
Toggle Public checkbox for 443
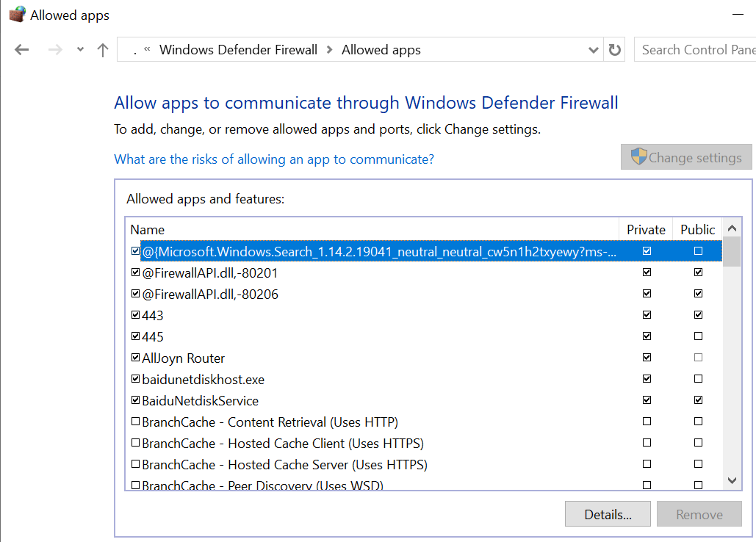coord(698,314)
